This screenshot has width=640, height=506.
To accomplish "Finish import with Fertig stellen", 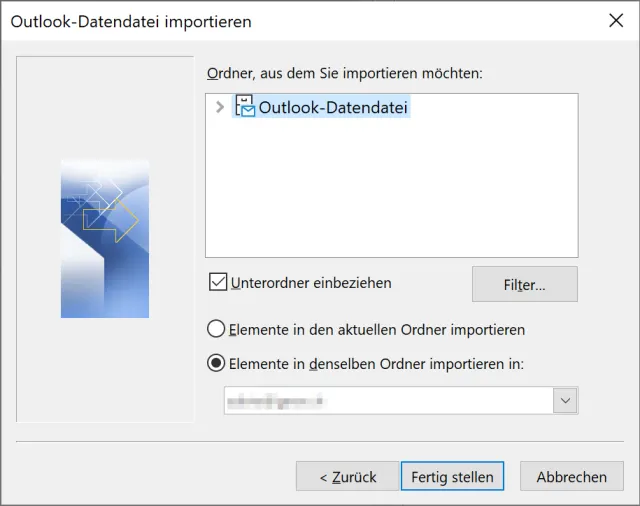I will tap(452, 477).
